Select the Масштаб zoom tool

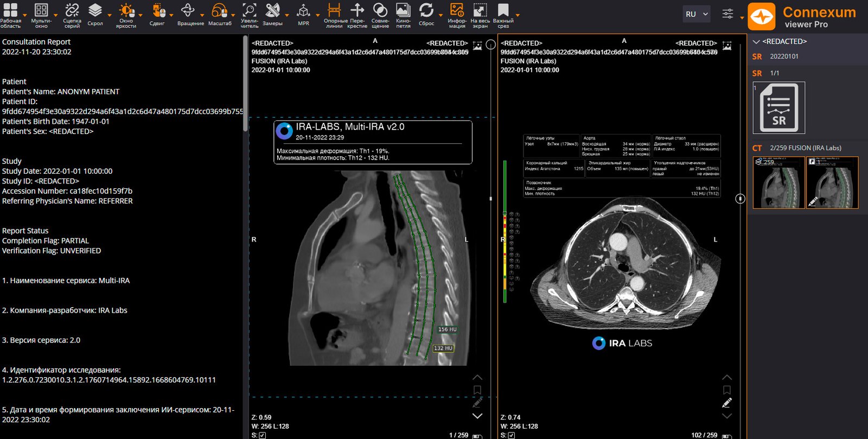click(220, 15)
